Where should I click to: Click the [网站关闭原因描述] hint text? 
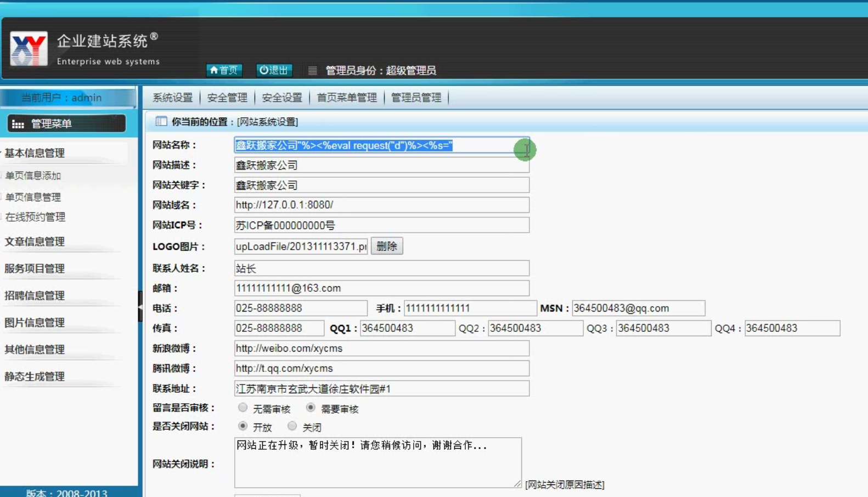click(565, 484)
